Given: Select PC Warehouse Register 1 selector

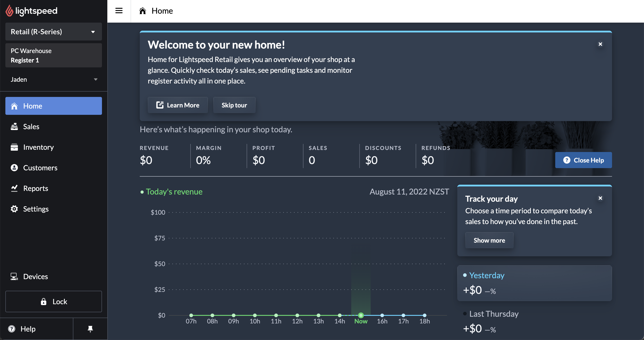Looking at the screenshot, I should pos(53,55).
